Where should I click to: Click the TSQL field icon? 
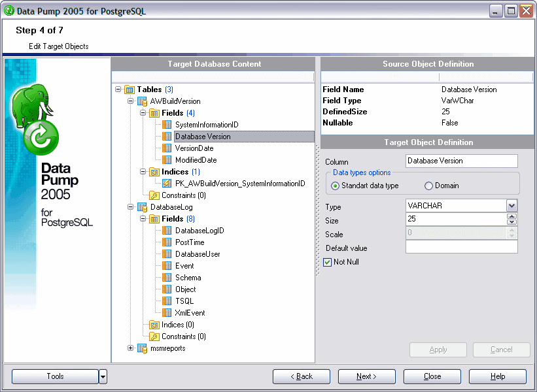point(167,301)
